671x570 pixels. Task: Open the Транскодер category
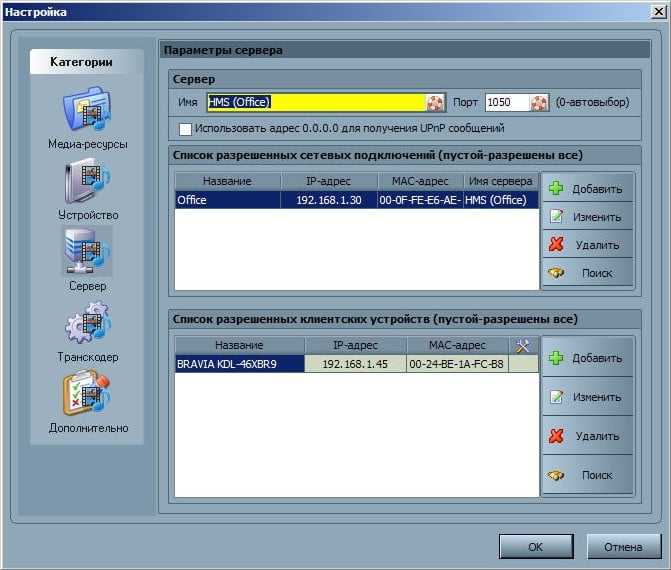[88, 331]
